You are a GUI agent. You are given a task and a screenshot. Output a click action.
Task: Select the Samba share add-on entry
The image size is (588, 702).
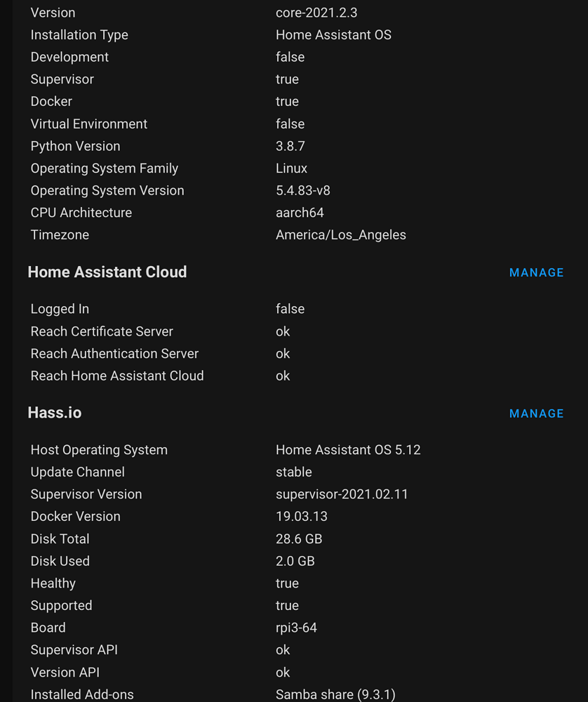click(x=335, y=694)
